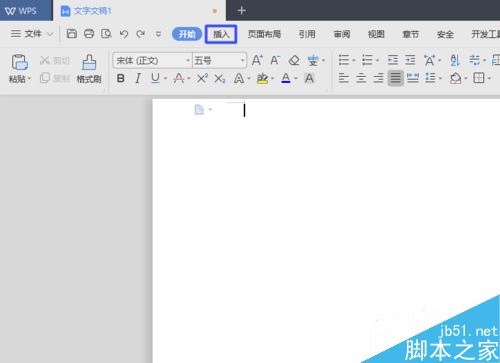Align text right
Image resolution: width=500 pixels, height=363 pixels.
(378, 78)
